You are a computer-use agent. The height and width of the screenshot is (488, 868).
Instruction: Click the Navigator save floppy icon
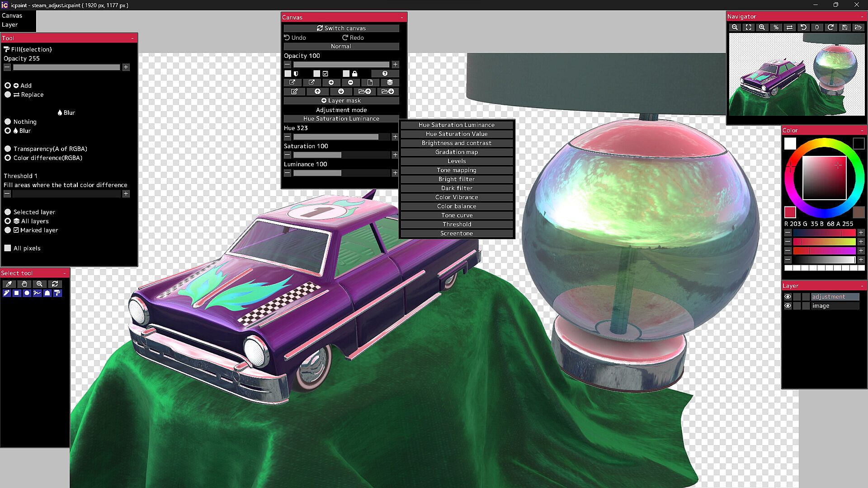coord(844,28)
